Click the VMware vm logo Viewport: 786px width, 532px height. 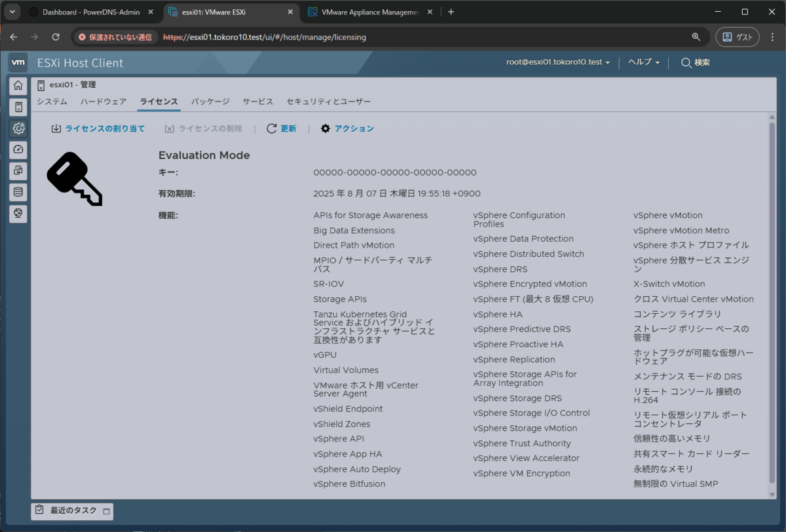click(x=18, y=62)
